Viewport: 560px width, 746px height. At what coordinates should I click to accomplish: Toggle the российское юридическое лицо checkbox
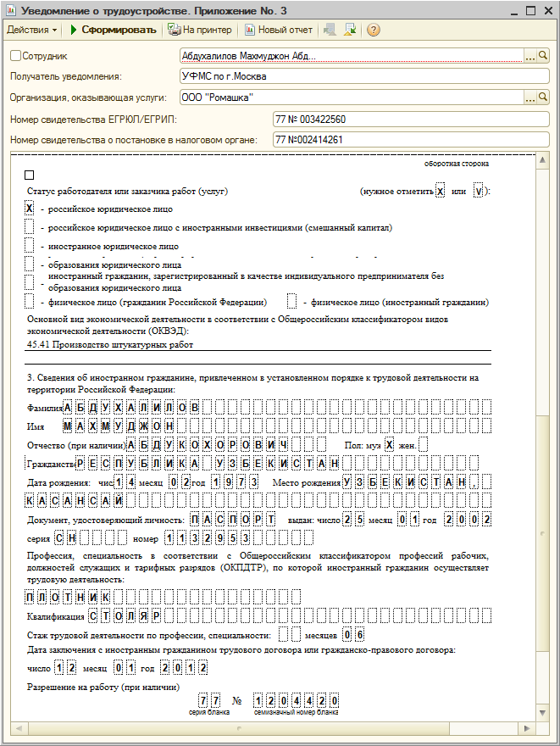pos(30,209)
